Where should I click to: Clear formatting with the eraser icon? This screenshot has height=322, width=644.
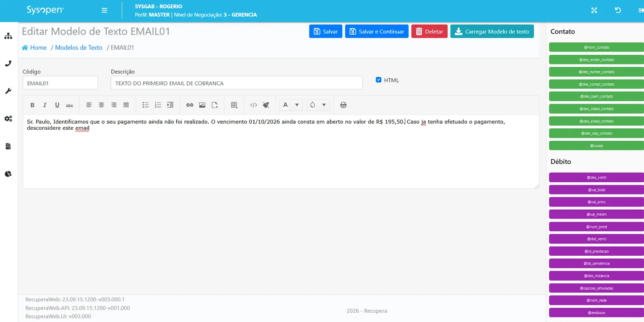coord(266,105)
